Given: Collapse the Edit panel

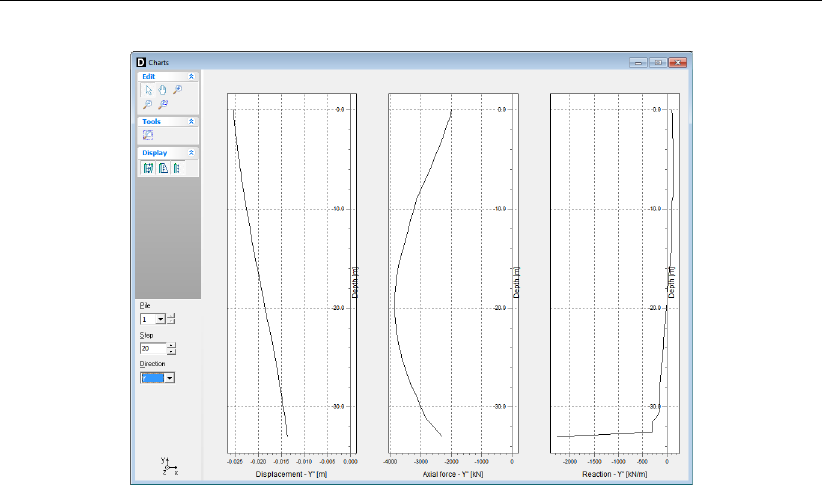Looking at the screenshot, I should 192,76.
